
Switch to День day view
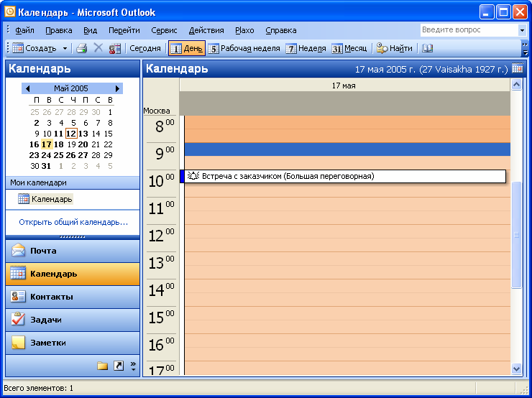click(x=187, y=48)
